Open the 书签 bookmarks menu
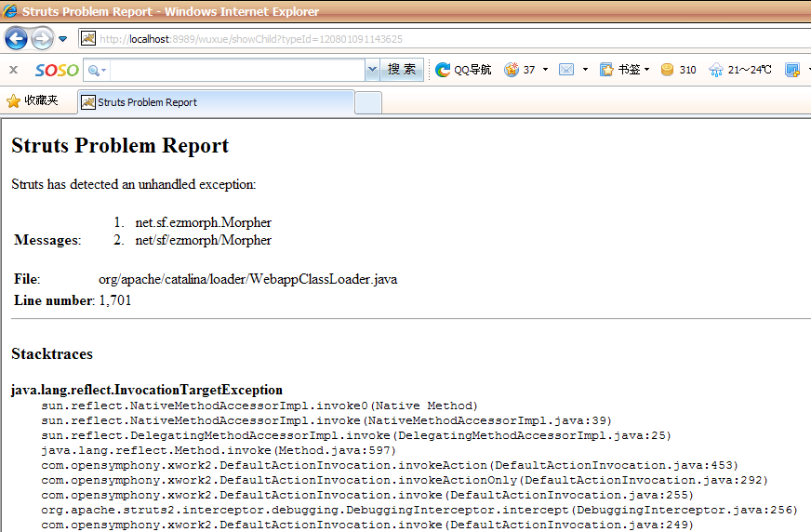 [624, 70]
